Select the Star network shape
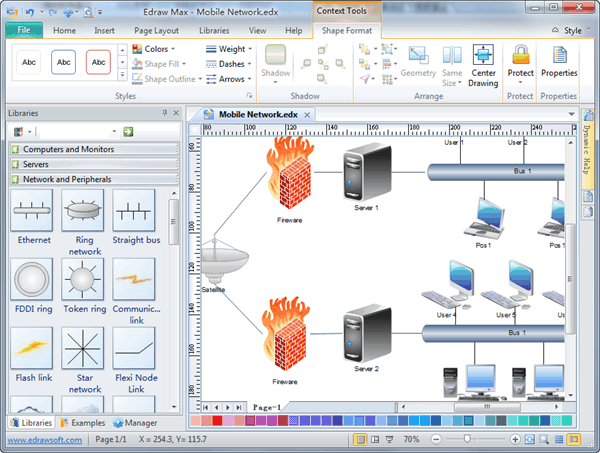 pyautogui.click(x=83, y=348)
